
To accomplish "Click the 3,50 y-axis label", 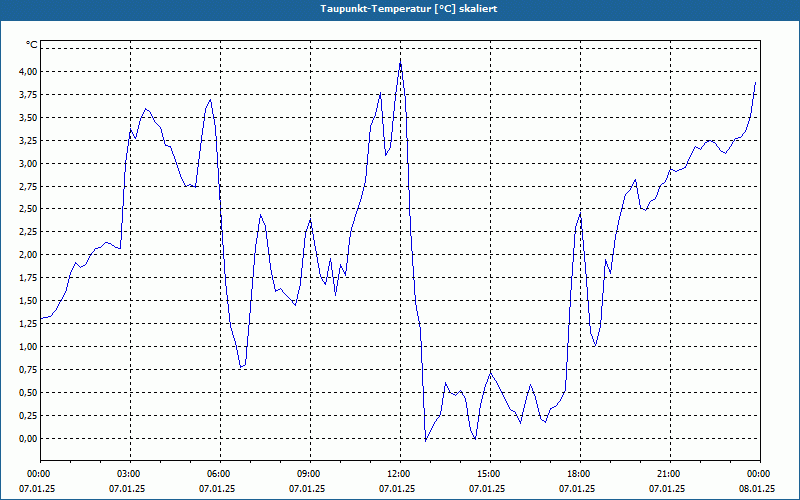I will tap(28, 117).
